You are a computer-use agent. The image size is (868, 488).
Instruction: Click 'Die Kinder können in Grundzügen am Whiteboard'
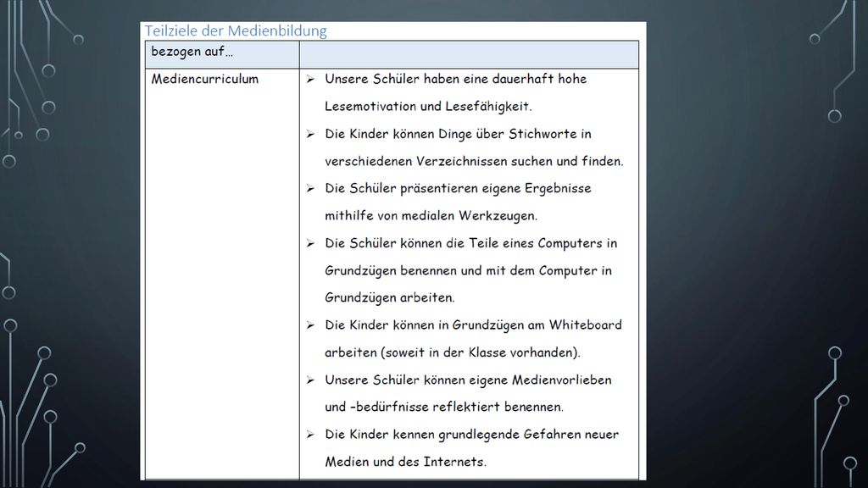tap(473, 325)
